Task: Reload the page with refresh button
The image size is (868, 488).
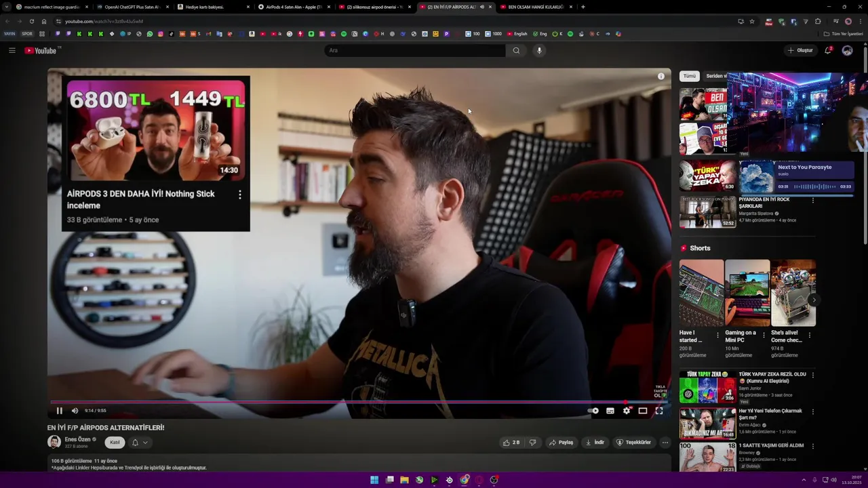Action: point(31,21)
